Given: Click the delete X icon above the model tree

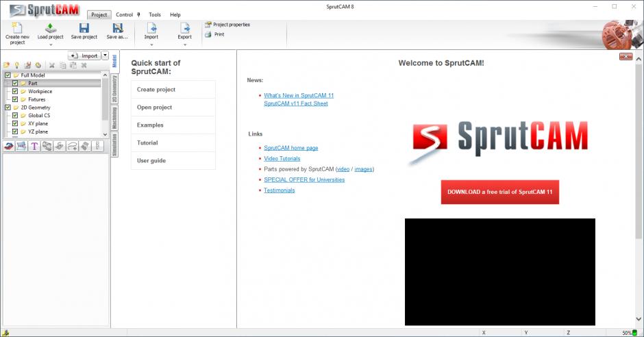Looking at the screenshot, I should [84, 65].
